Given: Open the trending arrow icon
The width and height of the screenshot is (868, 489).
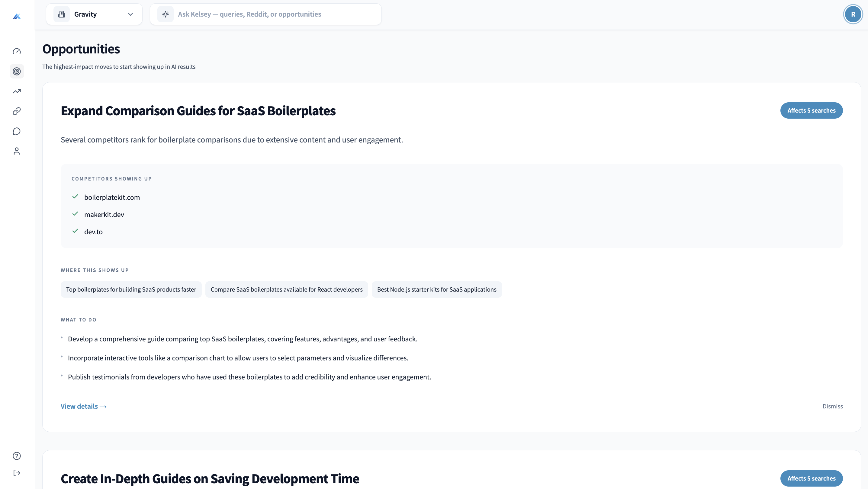Looking at the screenshot, I should click(17, 91).
